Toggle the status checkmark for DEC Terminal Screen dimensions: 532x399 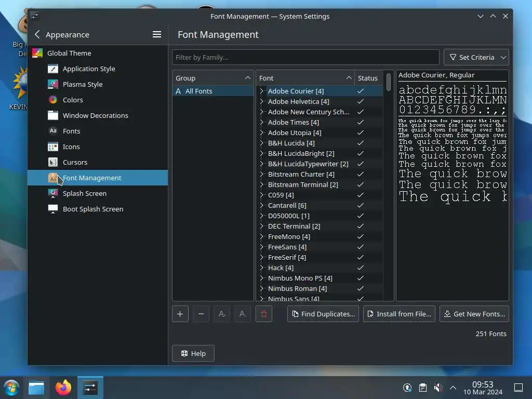click(361, 226)
